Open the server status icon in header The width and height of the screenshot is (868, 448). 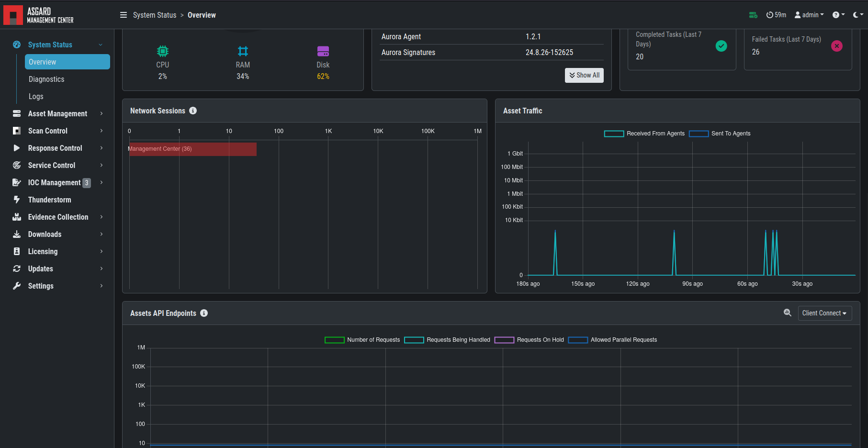pyautogui.click(x=753, y=15)
